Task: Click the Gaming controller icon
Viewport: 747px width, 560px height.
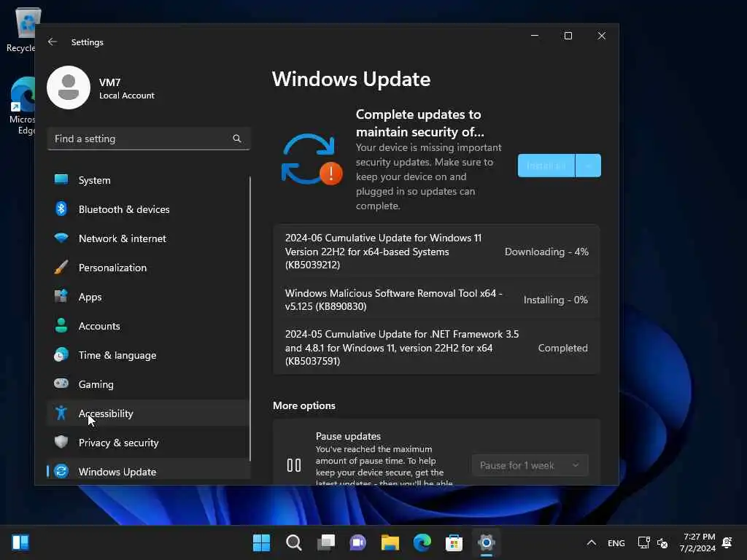Action: pyautogui.click(x=61, y=384)
